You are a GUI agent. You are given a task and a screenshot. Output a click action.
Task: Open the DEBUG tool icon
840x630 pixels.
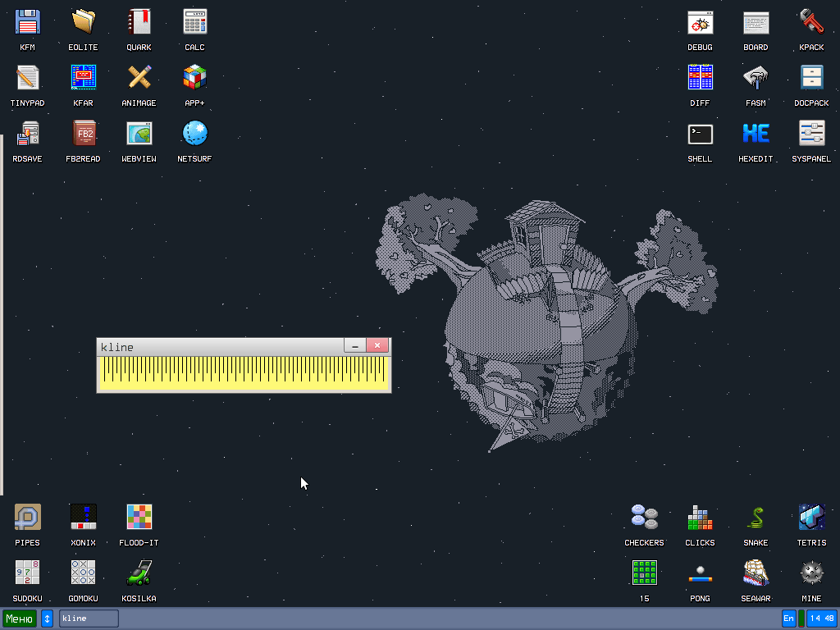(x=700, y=22)
